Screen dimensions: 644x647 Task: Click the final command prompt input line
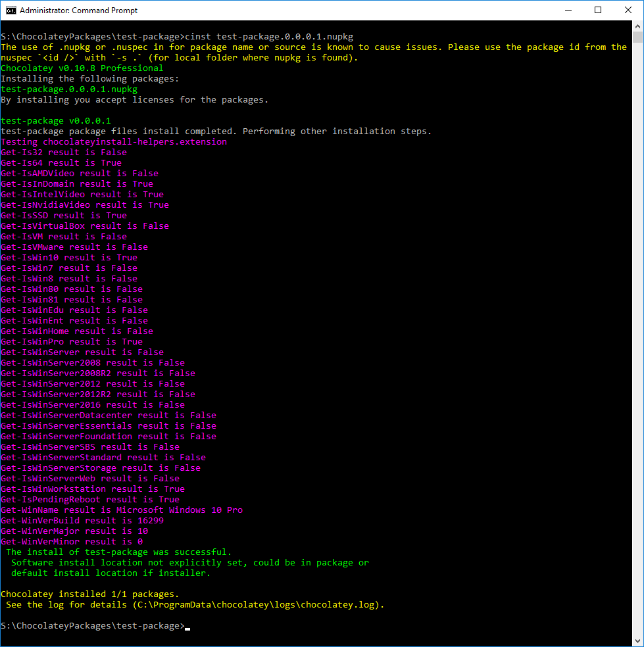tap(95, 626)
